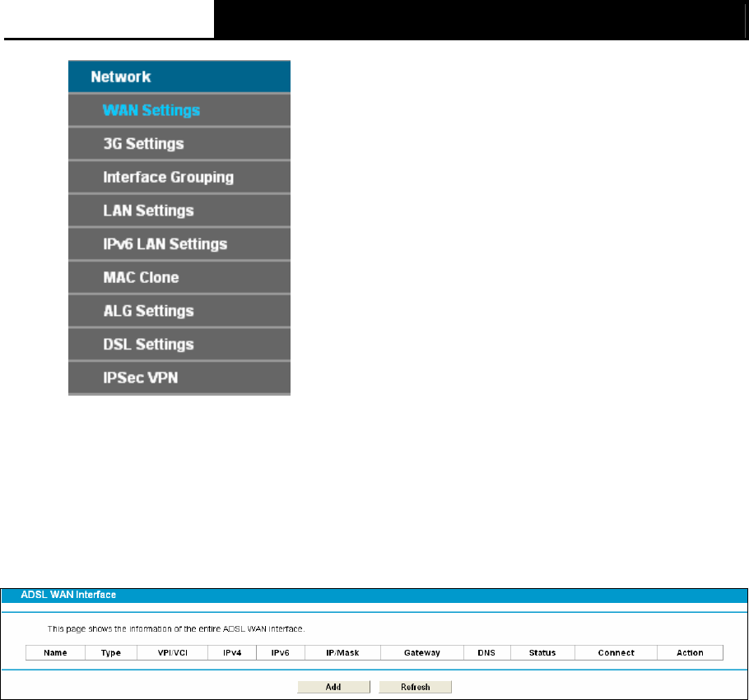Go to Interface Grouping
The width and height of the screenshot is (749, 700).
coord(179,177)
